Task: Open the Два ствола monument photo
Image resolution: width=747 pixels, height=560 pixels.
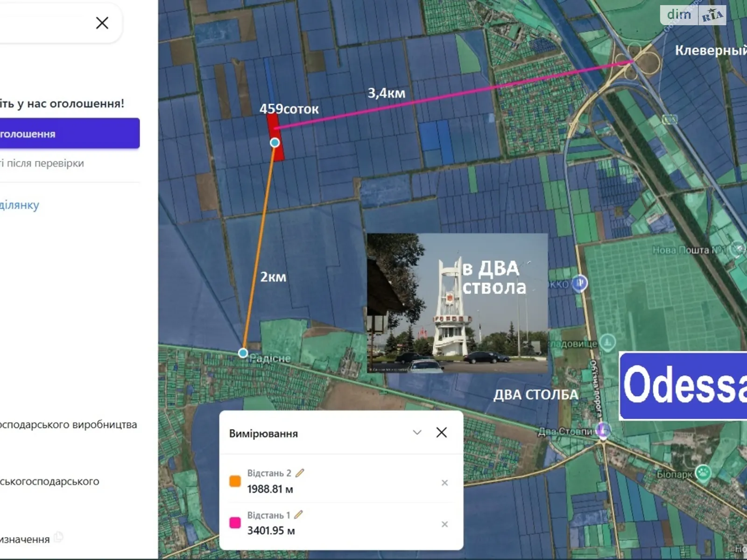Action: tap(457, 303)
